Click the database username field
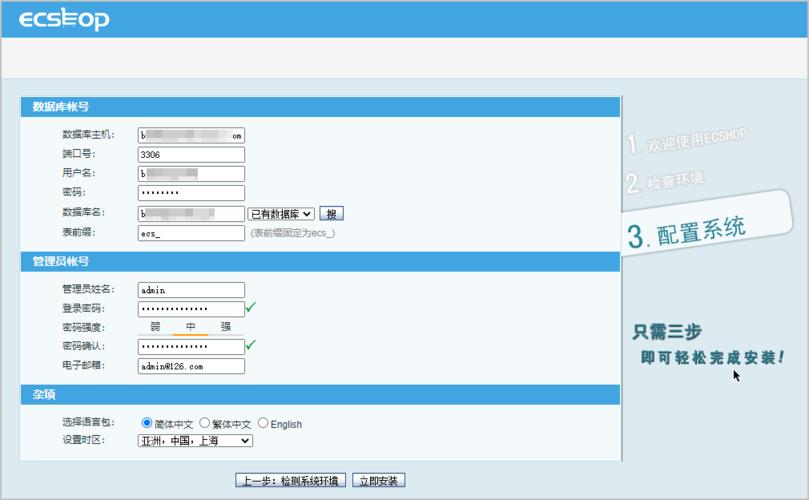The image size is (809, 500). pyautogui.click(x=191, y=173)
